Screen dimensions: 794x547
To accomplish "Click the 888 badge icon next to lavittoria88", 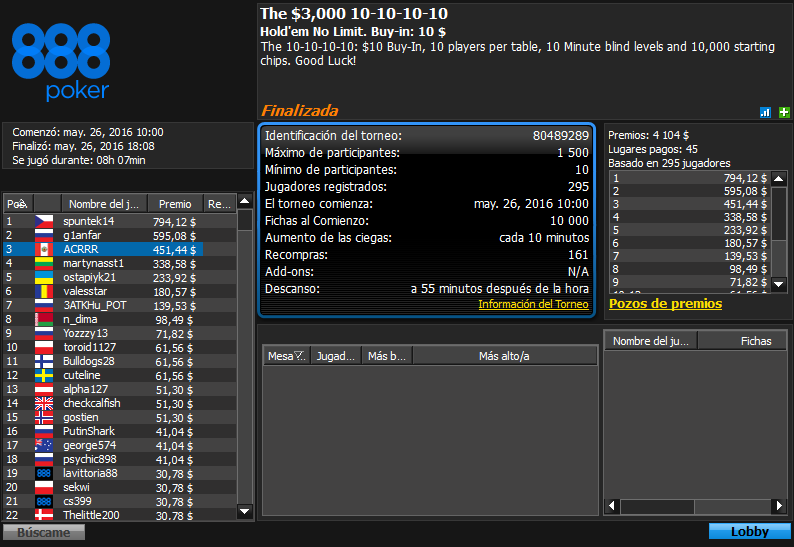I will click(x=44, y=473).
